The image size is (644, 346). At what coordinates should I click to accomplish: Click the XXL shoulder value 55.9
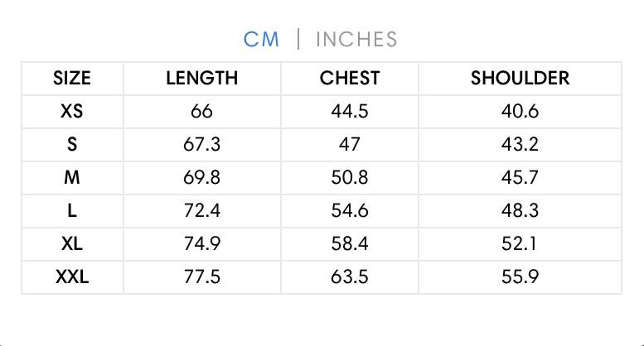pyautogui.click(x=520, y=277)
